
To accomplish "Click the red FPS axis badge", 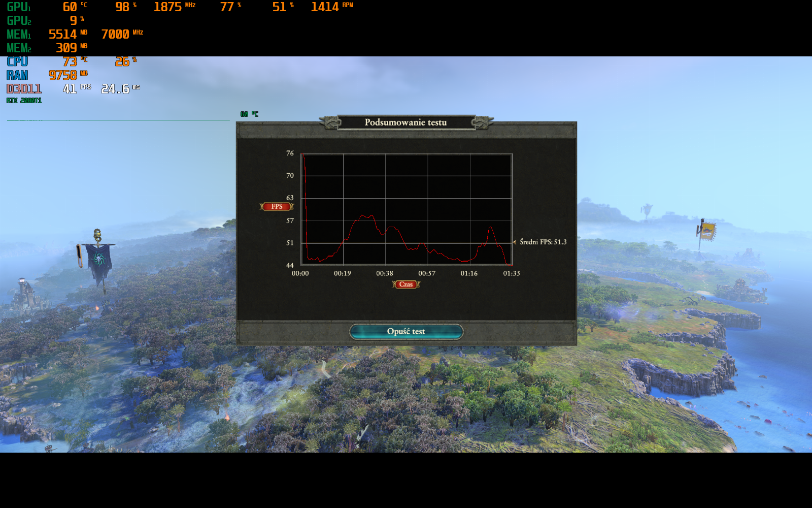I will pyautogui.click(x=277, y=206).
